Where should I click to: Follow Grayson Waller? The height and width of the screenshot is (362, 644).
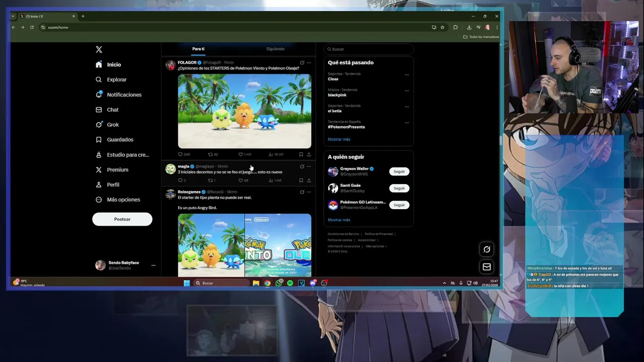click(x=399, y=171)
